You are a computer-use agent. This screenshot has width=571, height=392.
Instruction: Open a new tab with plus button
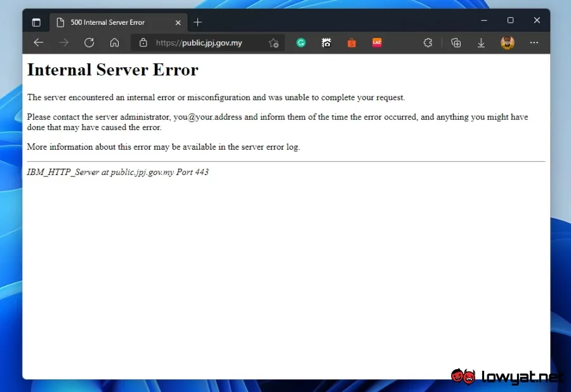pos(198,22)
